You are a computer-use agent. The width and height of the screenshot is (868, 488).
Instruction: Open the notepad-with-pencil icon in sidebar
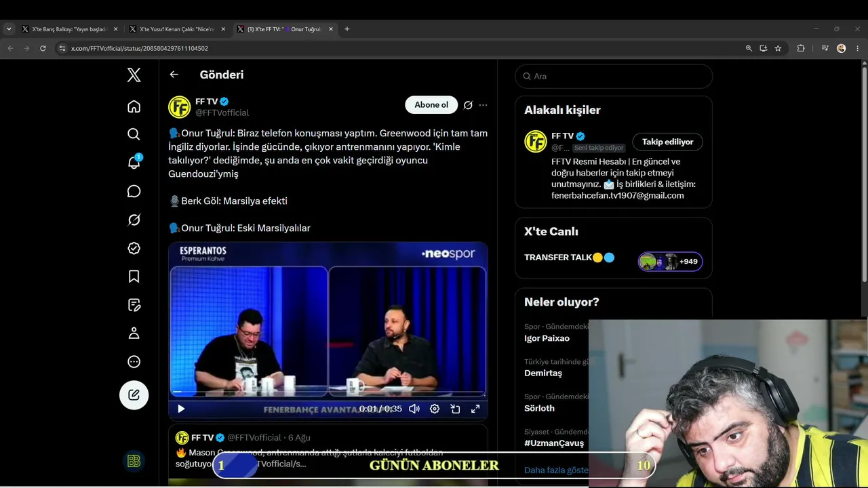[x=134, y=305]
